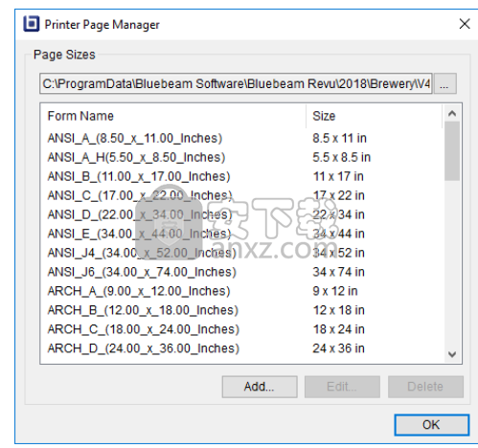This screenshot has height=448, width=478.
Task: Close the Printer Page Manager dialog
Action: (x=465, y=24)
